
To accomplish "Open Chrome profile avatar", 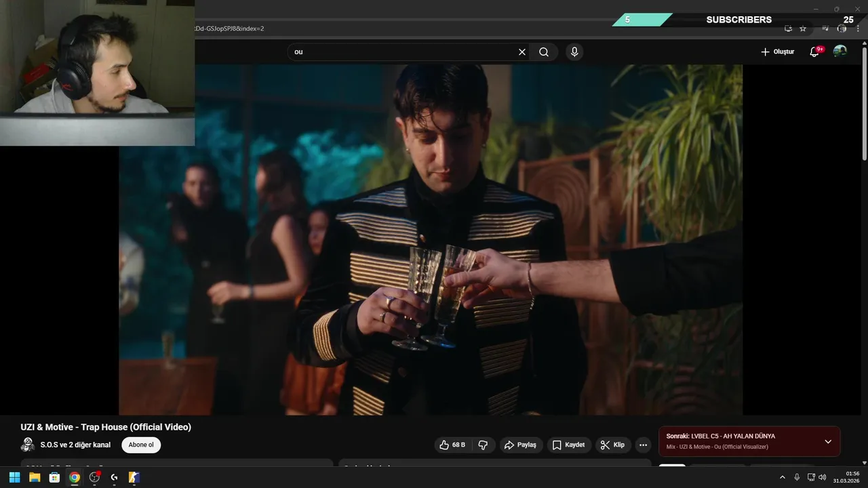I will [x=842, y=28].
